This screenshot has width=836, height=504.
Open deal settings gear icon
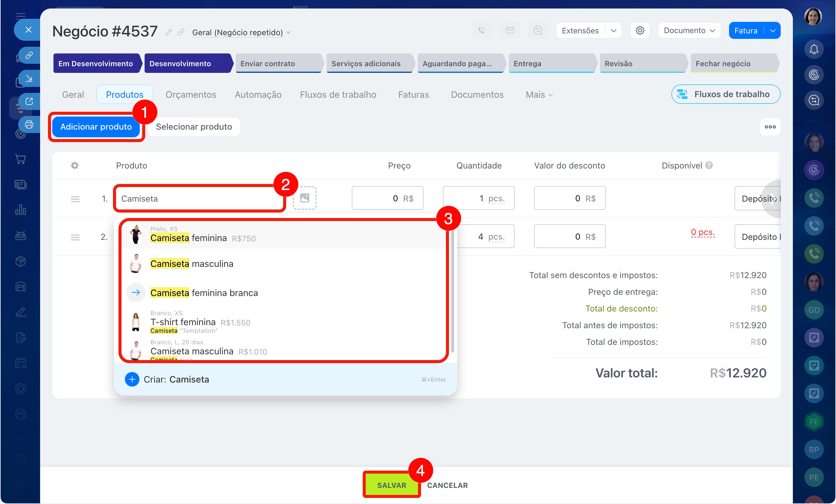pos(639,31)
